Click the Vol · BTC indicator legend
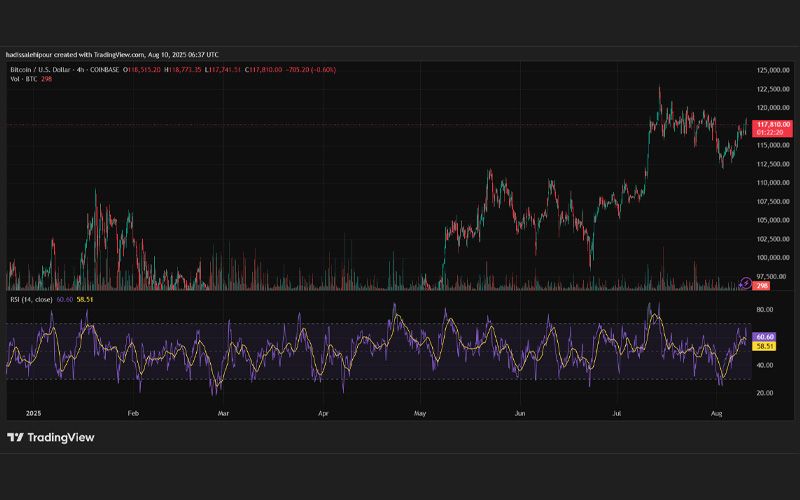 [x=23, y=79]
